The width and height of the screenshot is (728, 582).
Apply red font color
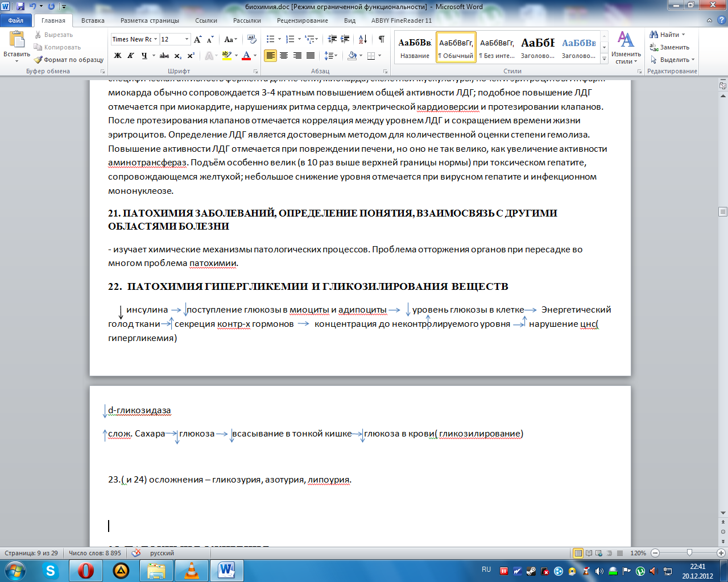(246, 56)
